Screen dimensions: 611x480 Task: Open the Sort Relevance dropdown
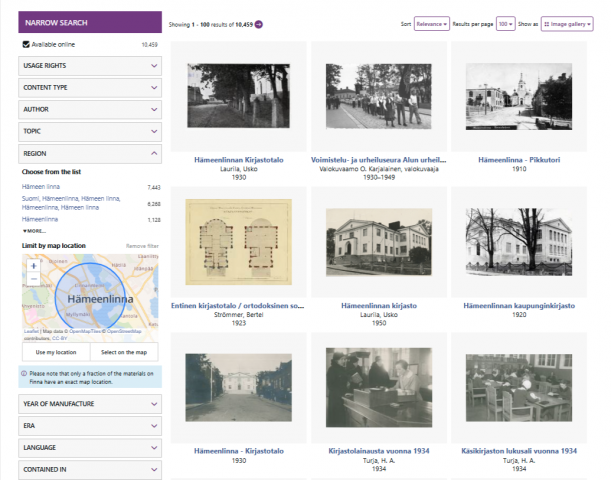pos(431,24)
